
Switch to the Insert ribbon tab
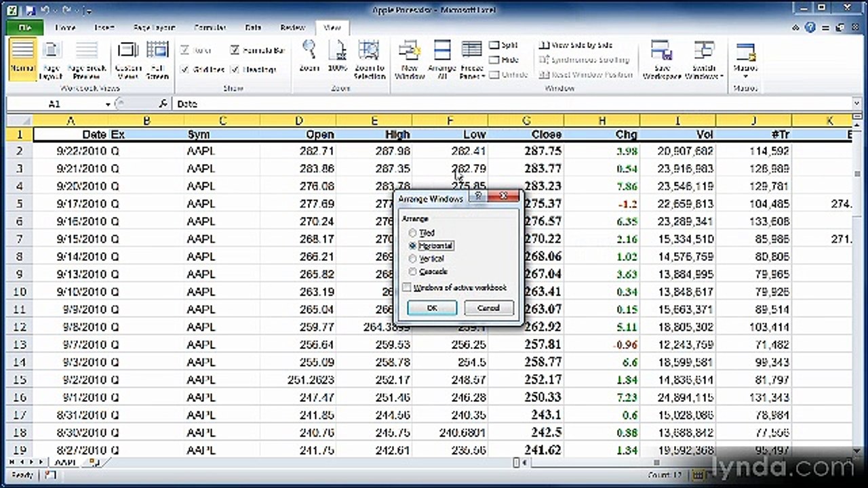point(104,28)
